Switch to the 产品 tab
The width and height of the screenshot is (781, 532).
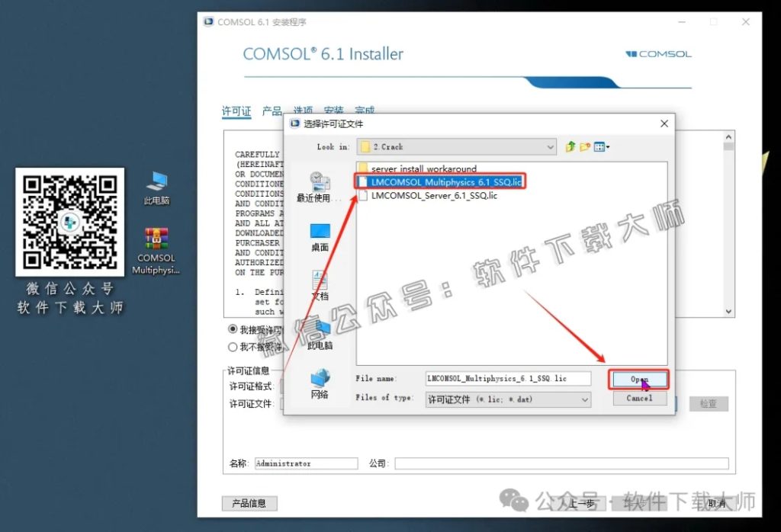271,111
